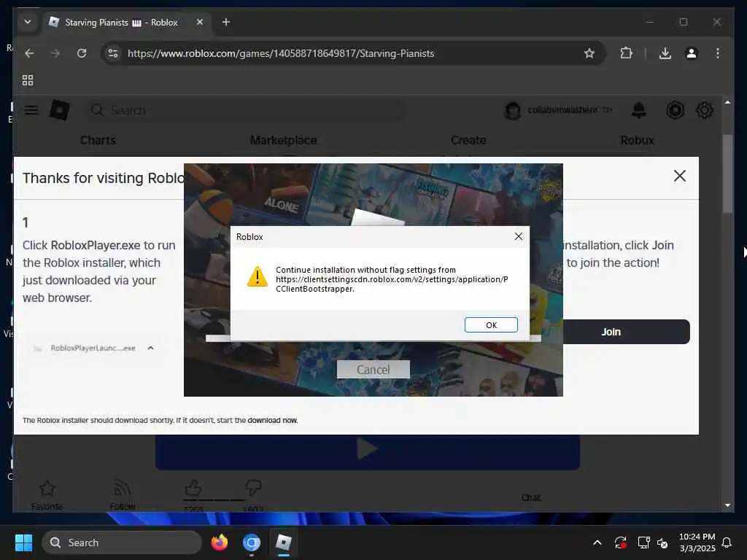Click the Roblox search field
The height and width of the screenshot is (560, 747).
click(245, 110)
